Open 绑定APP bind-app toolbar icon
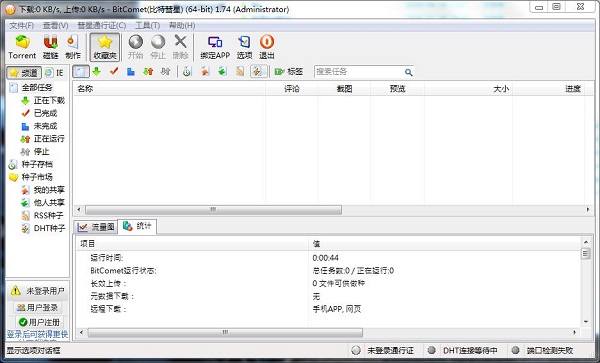The width and height of the screenshot is (600, 363). (215, 47)
